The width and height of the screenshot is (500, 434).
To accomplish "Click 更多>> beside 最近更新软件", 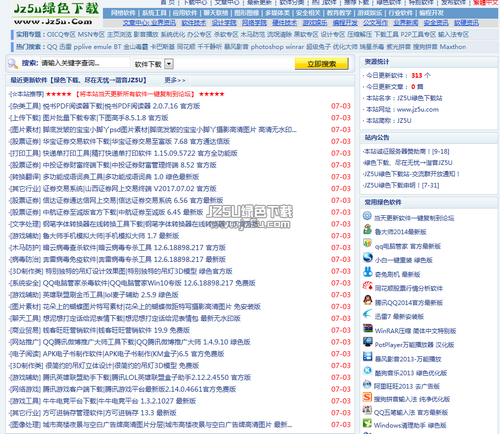I will 175,80.
